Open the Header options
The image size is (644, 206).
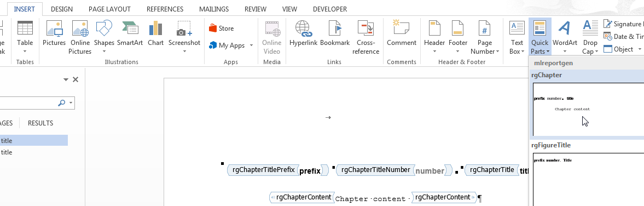tap(434, 37)
